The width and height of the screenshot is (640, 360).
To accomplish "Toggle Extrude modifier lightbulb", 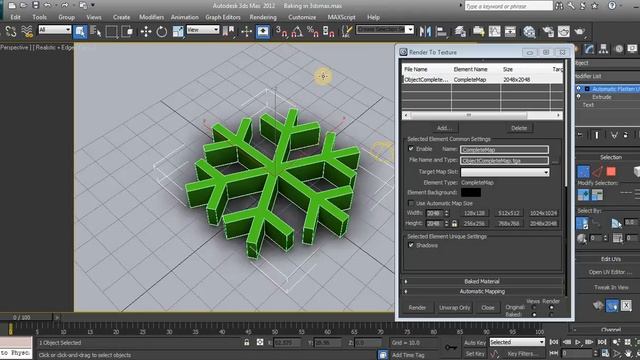I will point(578,97).
